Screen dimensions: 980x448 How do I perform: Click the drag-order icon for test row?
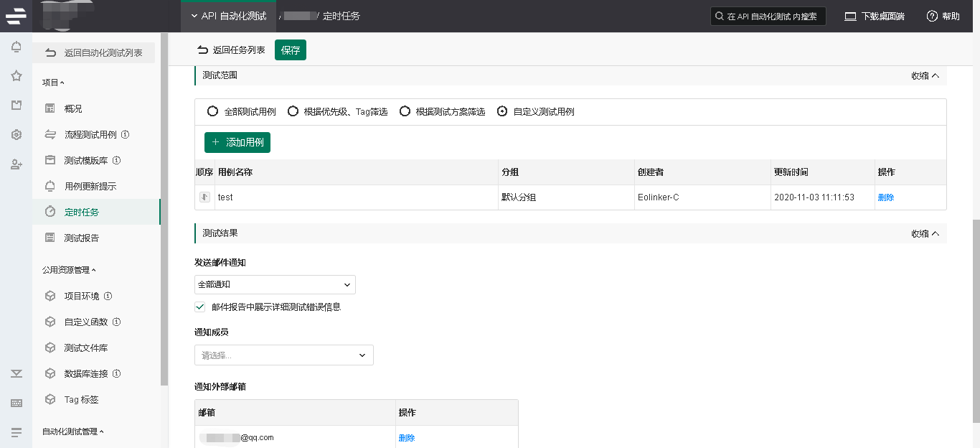(x=204, y=197)
